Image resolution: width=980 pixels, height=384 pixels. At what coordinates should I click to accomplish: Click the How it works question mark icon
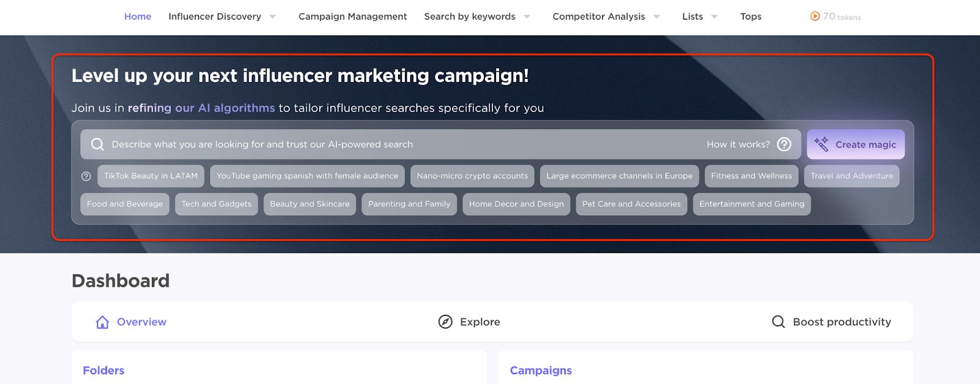tap(784, 145)
